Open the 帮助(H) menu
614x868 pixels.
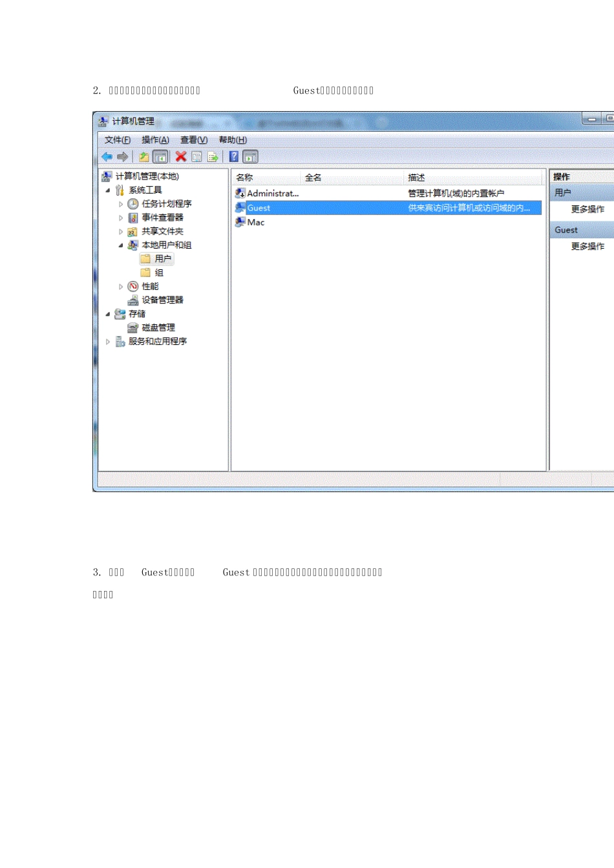coord(233,140)
